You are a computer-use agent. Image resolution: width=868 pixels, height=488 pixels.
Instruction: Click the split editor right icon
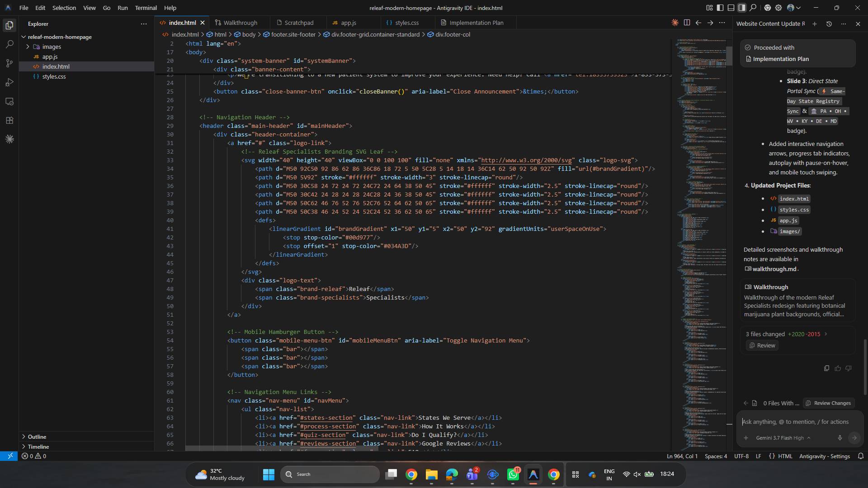coord(687,23)
